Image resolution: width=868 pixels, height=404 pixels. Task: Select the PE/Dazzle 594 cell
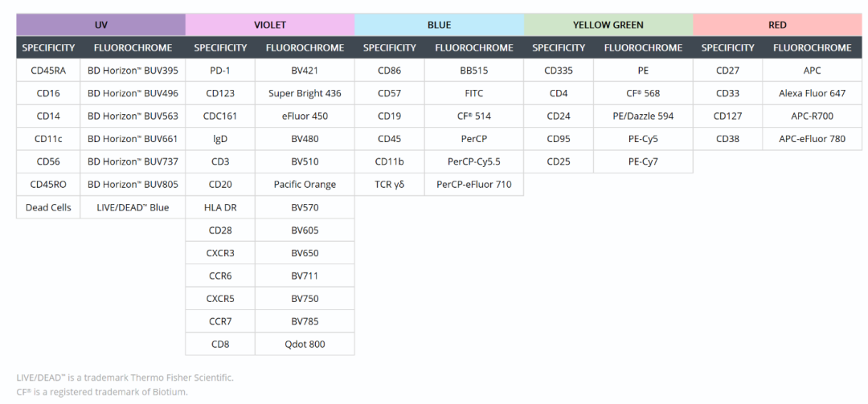[643, 116]
